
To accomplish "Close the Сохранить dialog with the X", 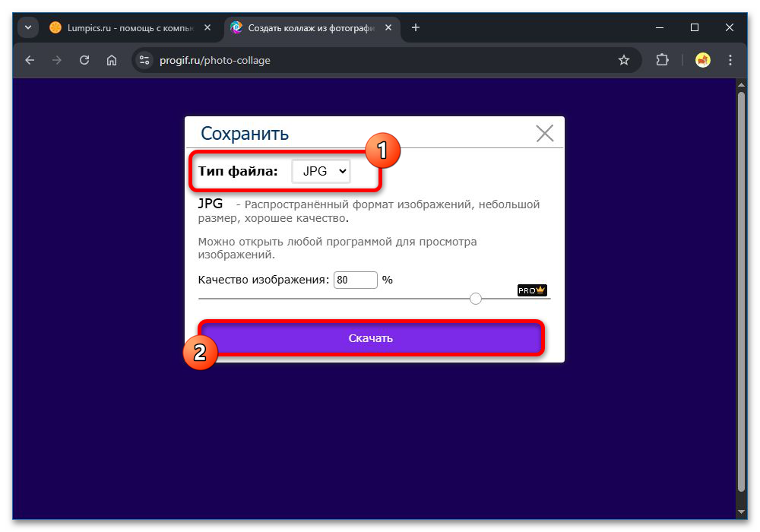I will (x=545, y=134).
